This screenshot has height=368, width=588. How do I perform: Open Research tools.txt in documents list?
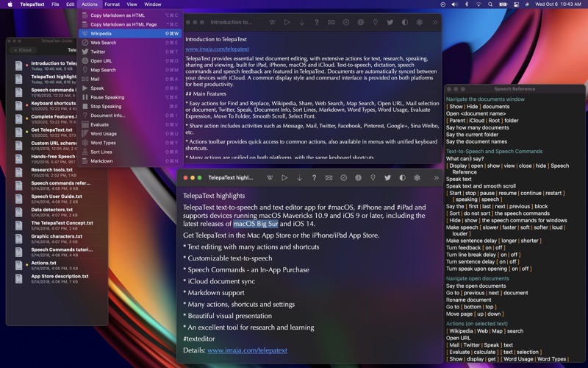pos(57,172)
